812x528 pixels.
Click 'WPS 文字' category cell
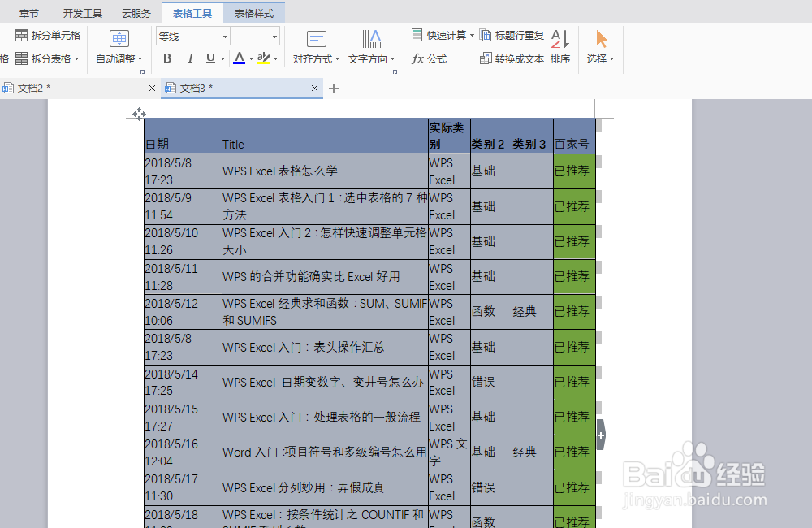(450, 452)
